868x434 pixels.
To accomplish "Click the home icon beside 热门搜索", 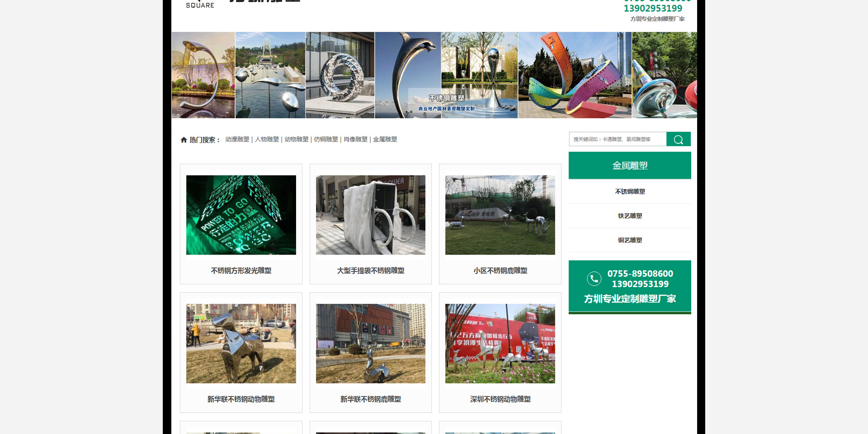I will tap(184, 140).
